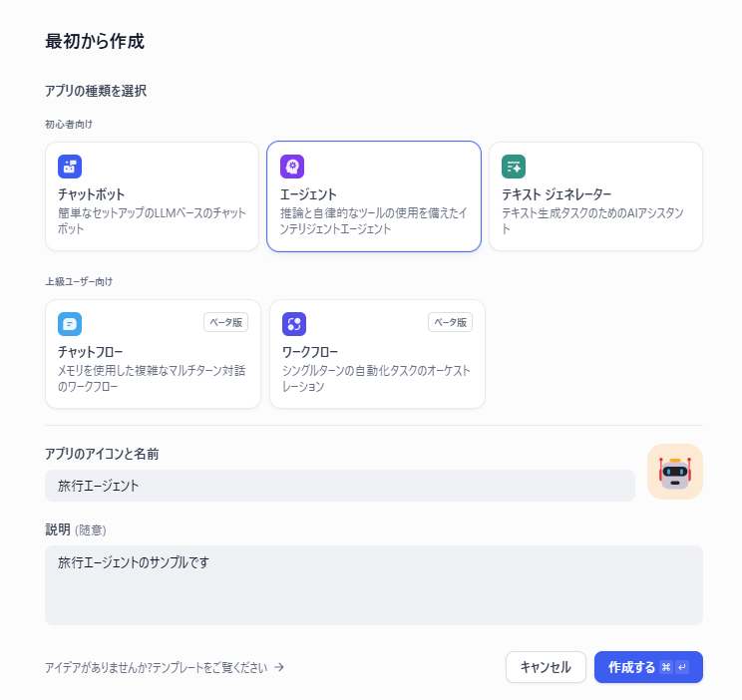
Task: Click the テキスト ジェネレーター description text
Action: pos(592,221)
